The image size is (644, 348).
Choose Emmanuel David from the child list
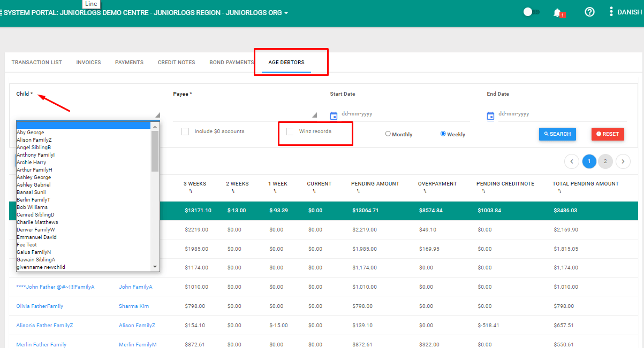pyautogui.click(x=84, y=237)
